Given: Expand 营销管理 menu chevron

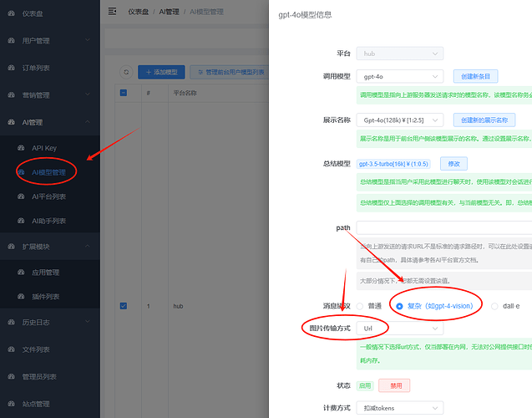Looking at the screenshot, I should click(x=88, y=94).
